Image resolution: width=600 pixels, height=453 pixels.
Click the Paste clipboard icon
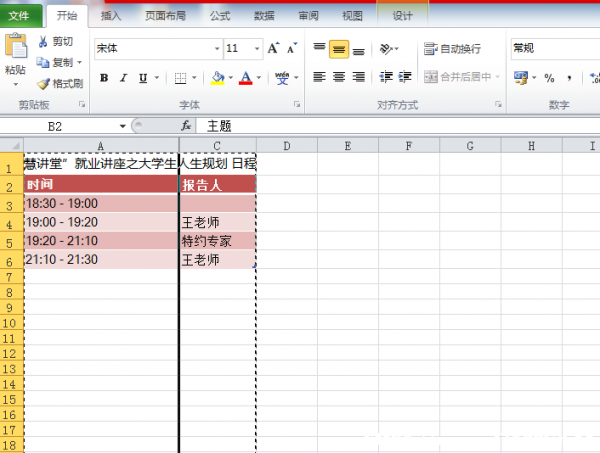(16, 46)
